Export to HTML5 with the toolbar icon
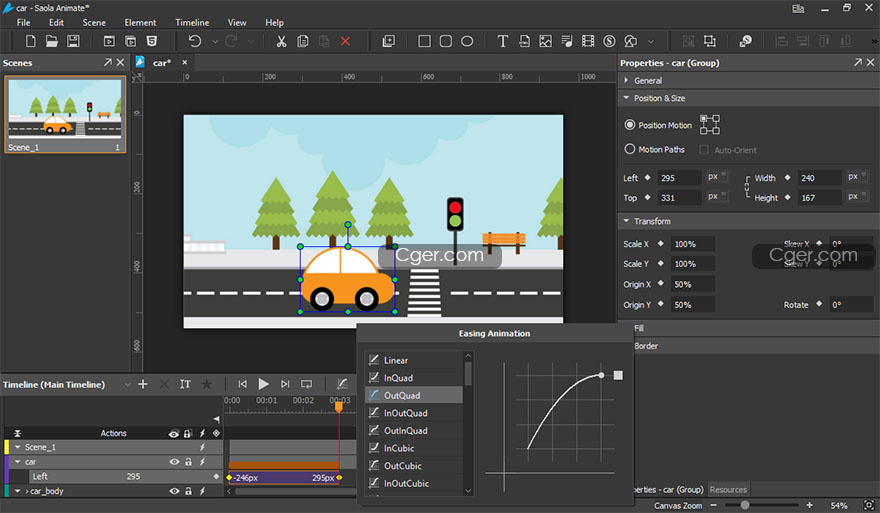The width and height of the screenshot is (880, 513). (x=152, y=41)
